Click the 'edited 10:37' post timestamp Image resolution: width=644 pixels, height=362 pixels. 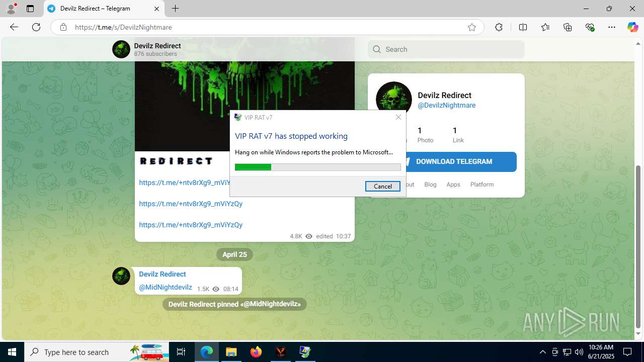(x=334, y=236)
